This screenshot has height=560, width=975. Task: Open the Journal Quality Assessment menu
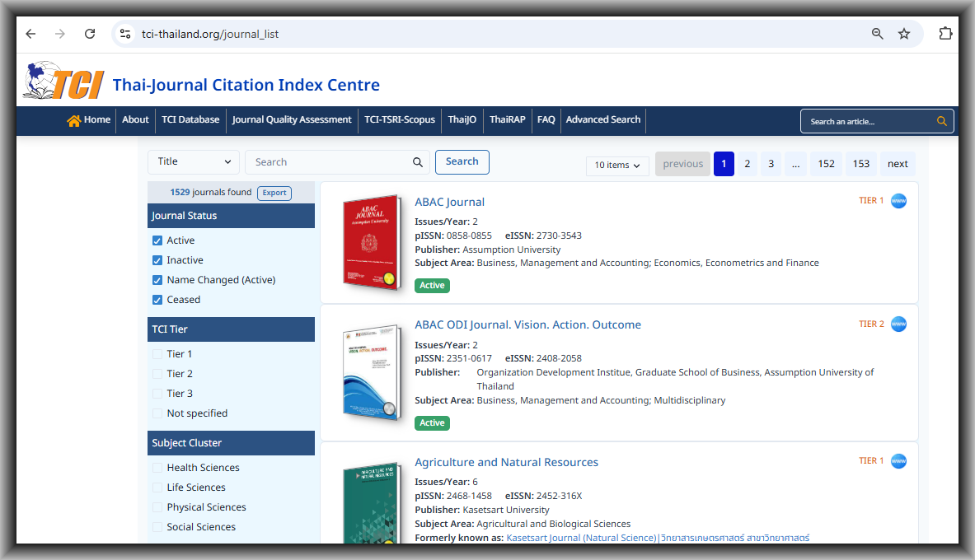[x=292, y=120]
